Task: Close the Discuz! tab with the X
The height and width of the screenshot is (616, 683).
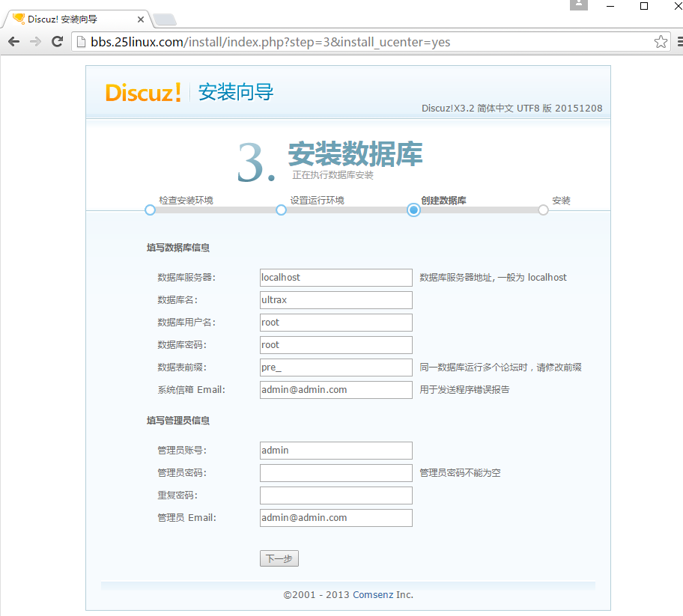Action: [x=140, y=19]
